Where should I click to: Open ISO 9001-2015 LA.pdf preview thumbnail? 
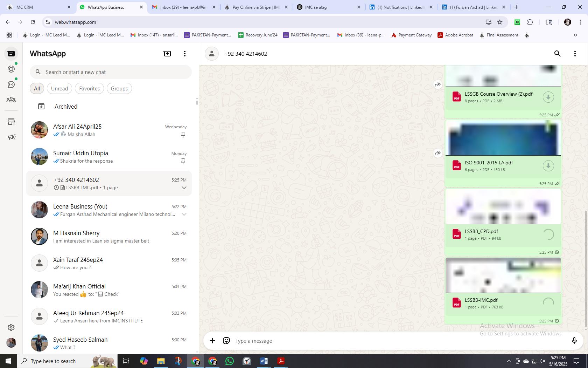click(x=503, y=138)
